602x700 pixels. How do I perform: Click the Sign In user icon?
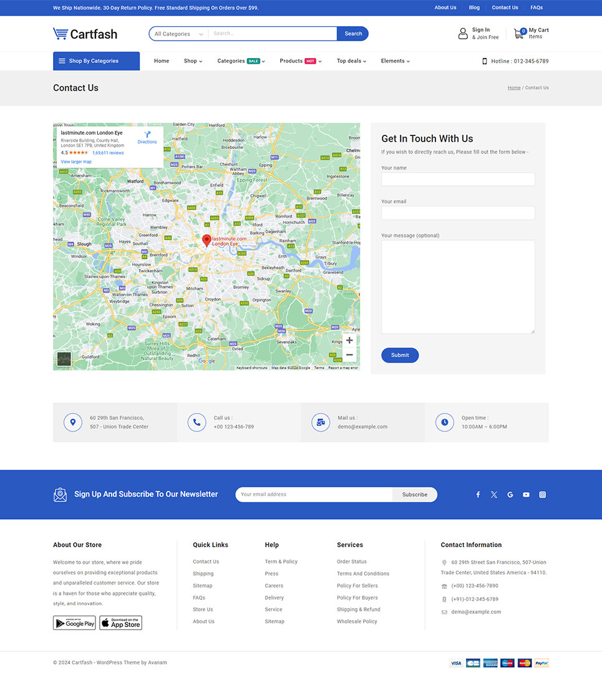pyautogui.click(x=463, y=34)
